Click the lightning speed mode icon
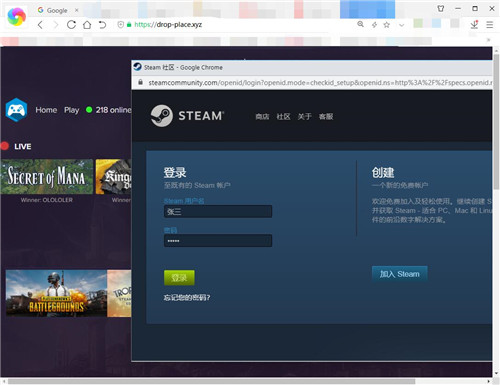Image resolution: width=500 pixels, height=385 pixels. (374, 25)
